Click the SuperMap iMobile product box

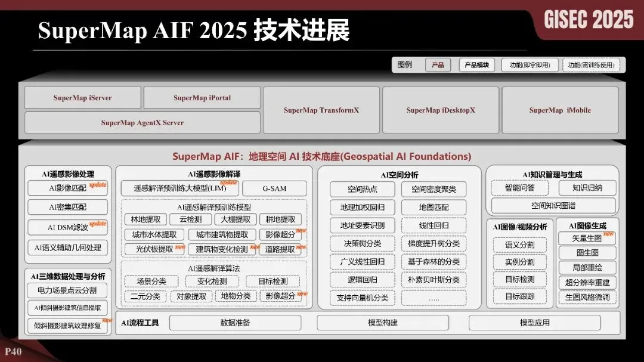pyautogui.click(x=560, y=110)
